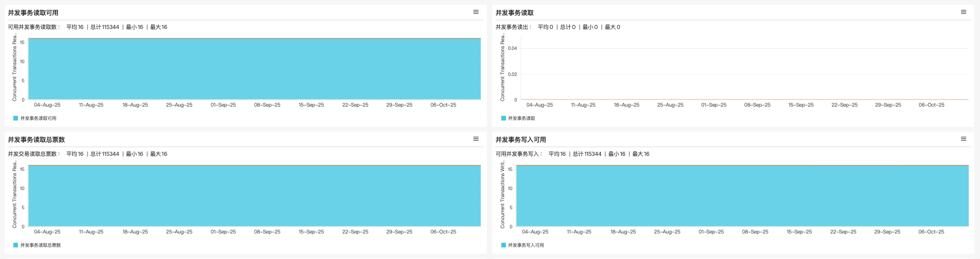Click 平均 16 in 可用并发事务读取数 row
Screen dimensions: 980x259
(75, 27)
